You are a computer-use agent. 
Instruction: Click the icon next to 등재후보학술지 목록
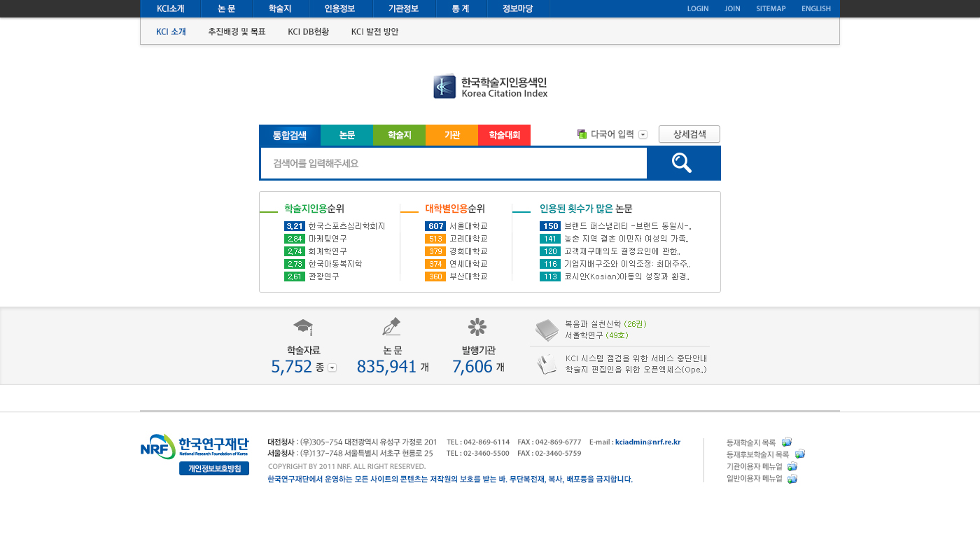coord(800,454)
